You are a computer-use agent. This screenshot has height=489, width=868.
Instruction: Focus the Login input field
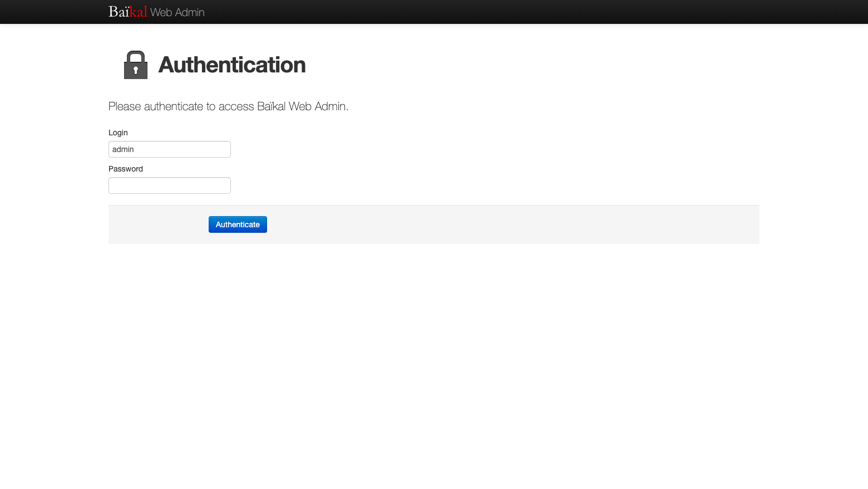(170, 149)
